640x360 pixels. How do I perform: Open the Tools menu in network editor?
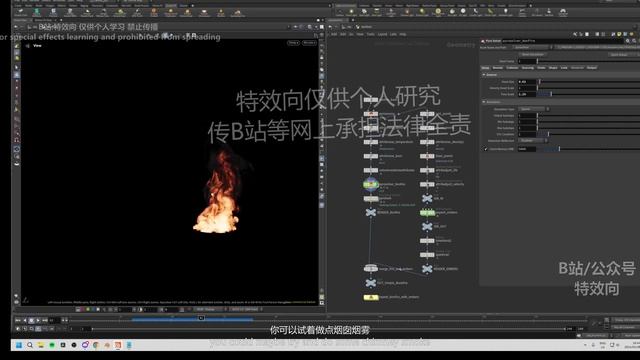(x=371, y=34)
